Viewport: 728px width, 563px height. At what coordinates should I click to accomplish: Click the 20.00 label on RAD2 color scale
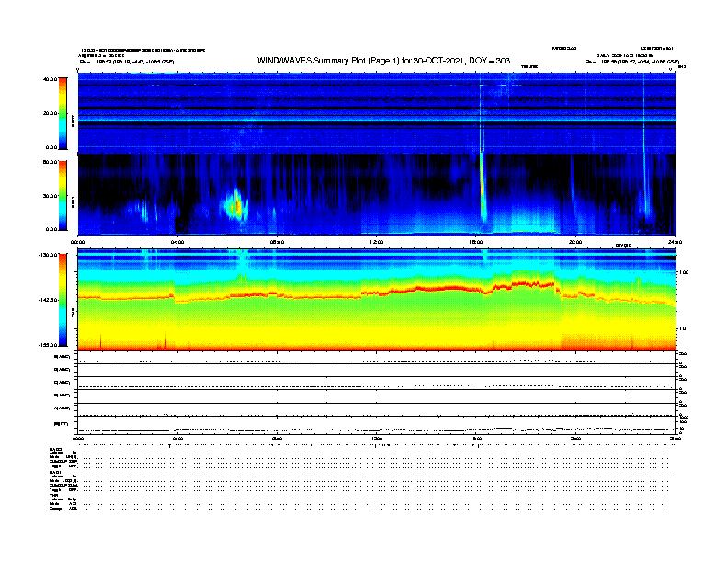(x=50, y=113)
